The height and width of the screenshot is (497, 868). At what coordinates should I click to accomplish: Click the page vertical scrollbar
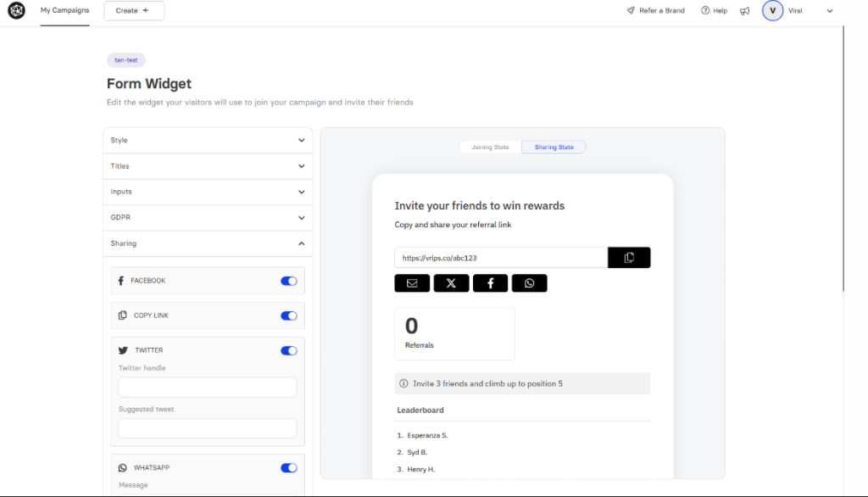843,159
